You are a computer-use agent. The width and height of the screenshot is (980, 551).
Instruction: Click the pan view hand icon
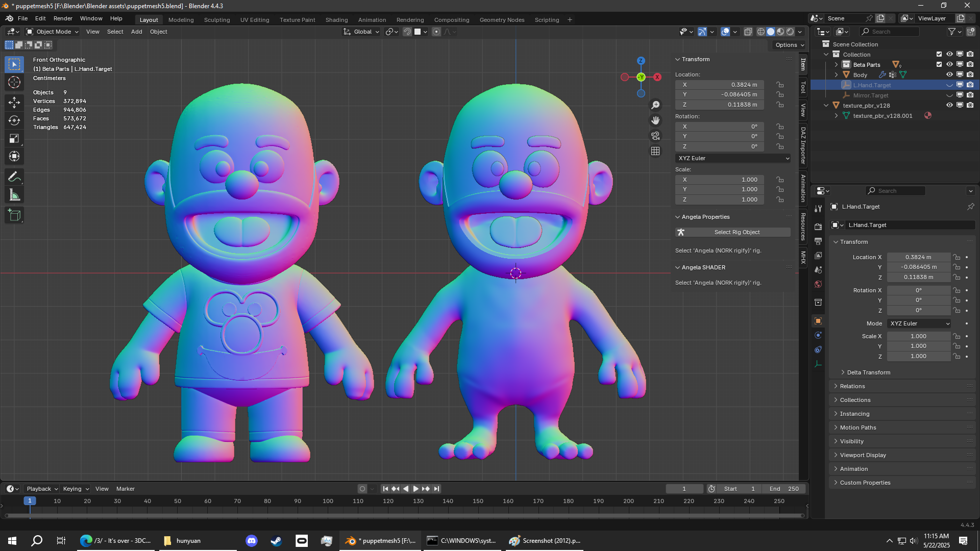coord(655,120)
